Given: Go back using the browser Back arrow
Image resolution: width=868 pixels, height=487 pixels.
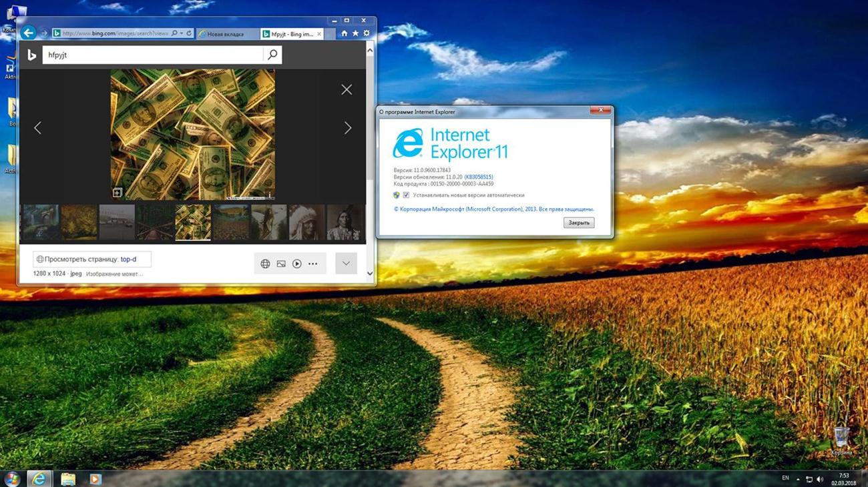Looking at the screenshot, I should tap(29, 33).
